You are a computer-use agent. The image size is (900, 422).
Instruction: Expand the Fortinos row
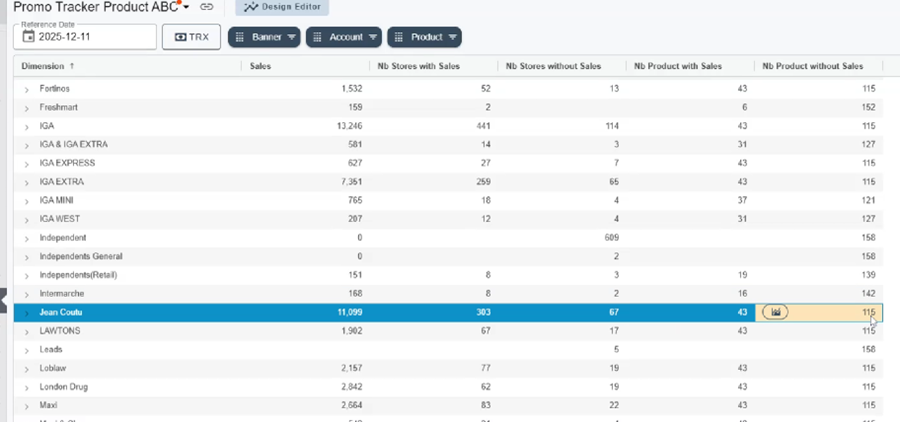(x=26, y=90)
